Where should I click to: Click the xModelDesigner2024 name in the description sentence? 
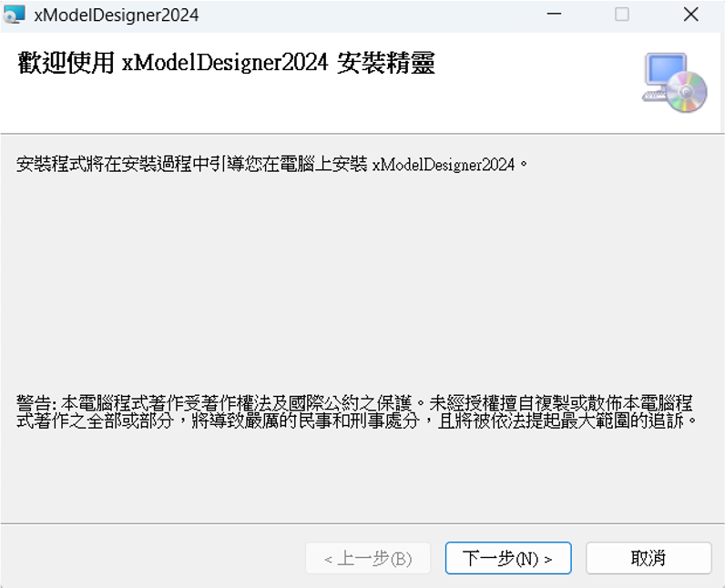tap(444, 165)
